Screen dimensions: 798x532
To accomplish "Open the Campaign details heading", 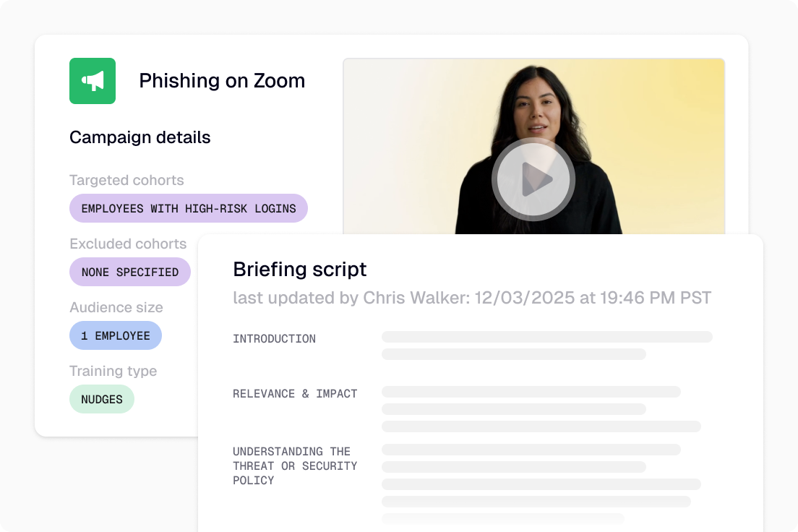I will pos(140,137).
